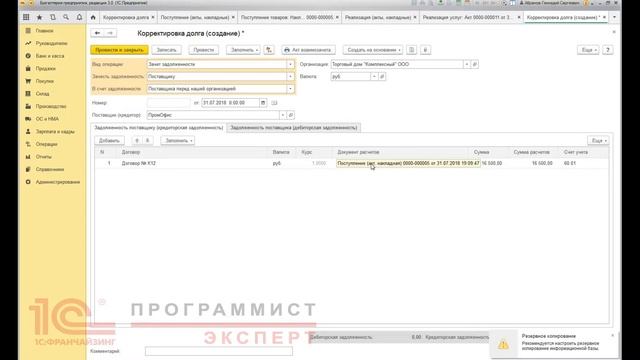This screenshot has width=640, height=360.
Task: Click Добавить to add a row
Action: (109, 140)
